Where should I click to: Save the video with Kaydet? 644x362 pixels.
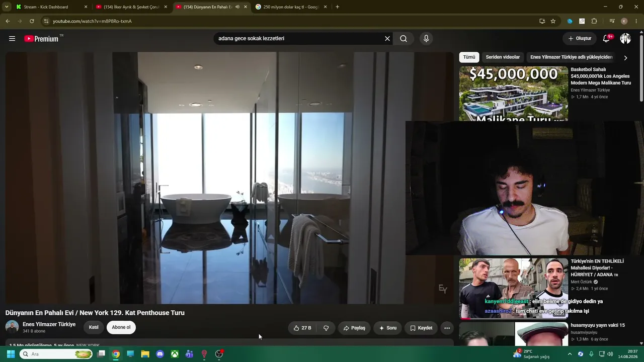point(421,328)
